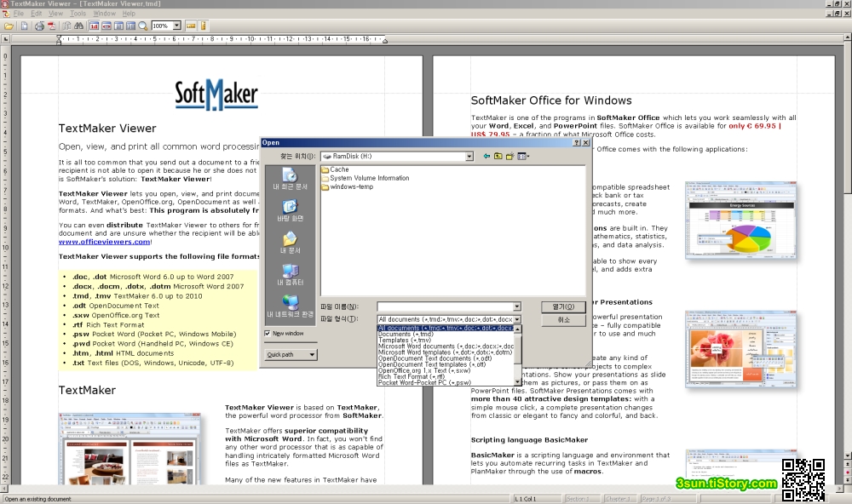The width and height of the screenshot is (852, 504).
Task: Click the PDF export toolbar icon
Action: pyautogui.click(x=52, y=26)
